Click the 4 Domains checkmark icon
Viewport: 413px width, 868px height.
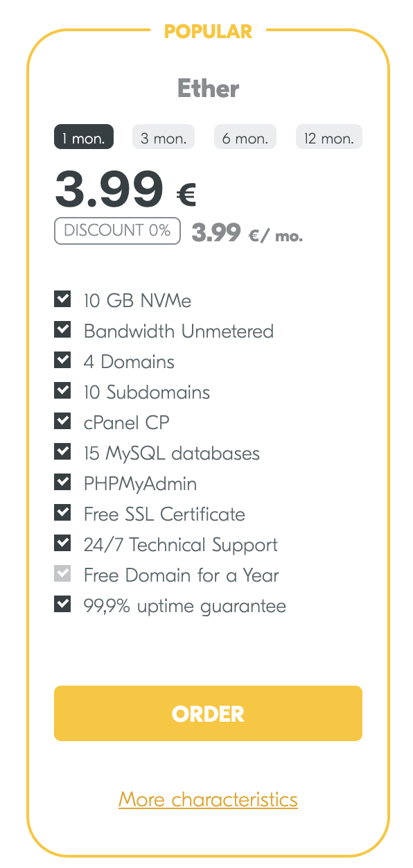pos(62,360)
